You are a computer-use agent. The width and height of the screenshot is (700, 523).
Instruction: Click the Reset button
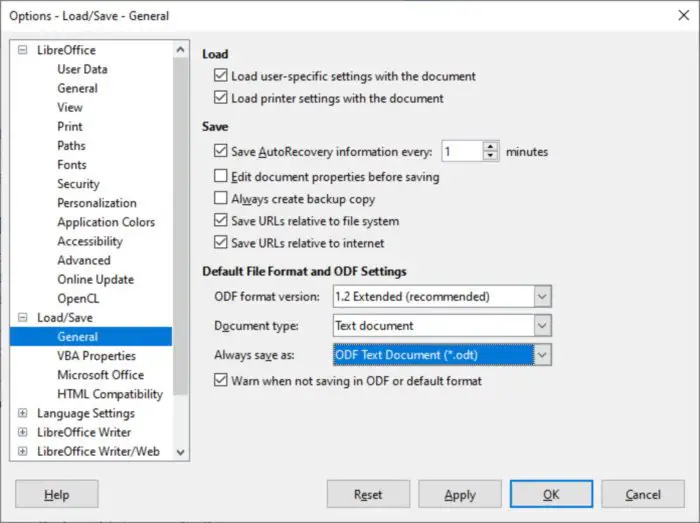tap(368, 494)
